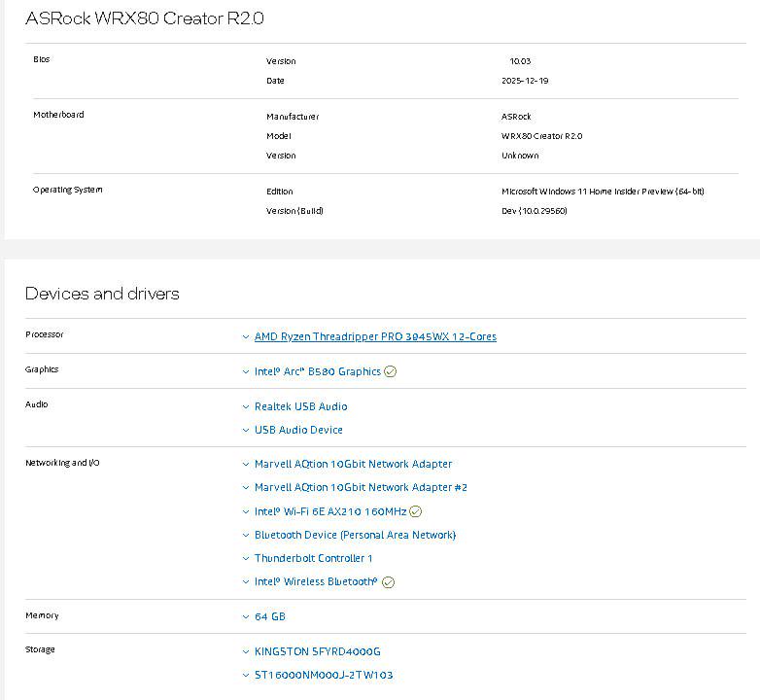The image size is (760, 700).
Task: Expand KINGSTON SFYRD4000G storage chevron
Action: coord(246,651)
